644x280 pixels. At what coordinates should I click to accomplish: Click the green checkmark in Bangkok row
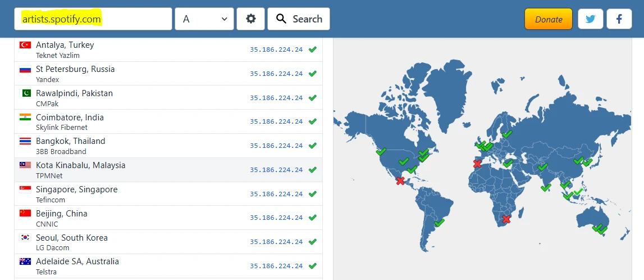pos(313,146)
